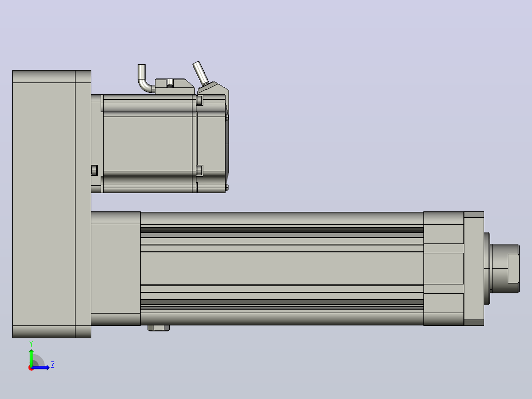Select the motor rear encoder cover
The image size is (532, 399).
212,144
